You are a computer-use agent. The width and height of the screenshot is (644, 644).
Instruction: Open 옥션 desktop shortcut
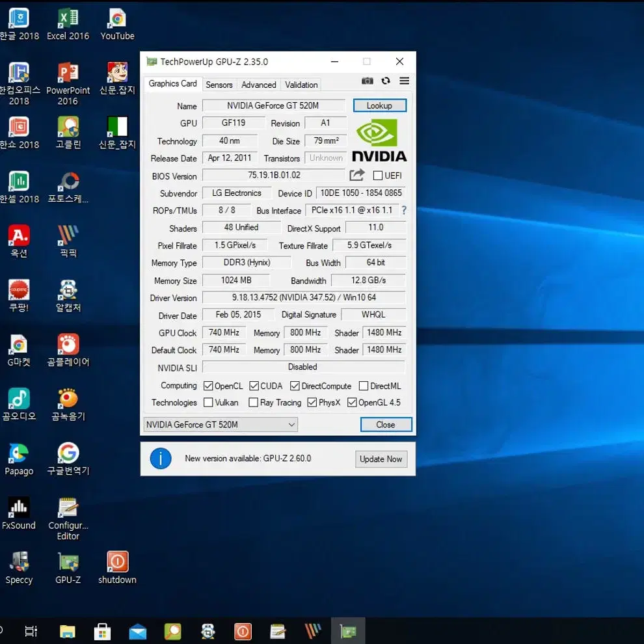tap(19, 241)
